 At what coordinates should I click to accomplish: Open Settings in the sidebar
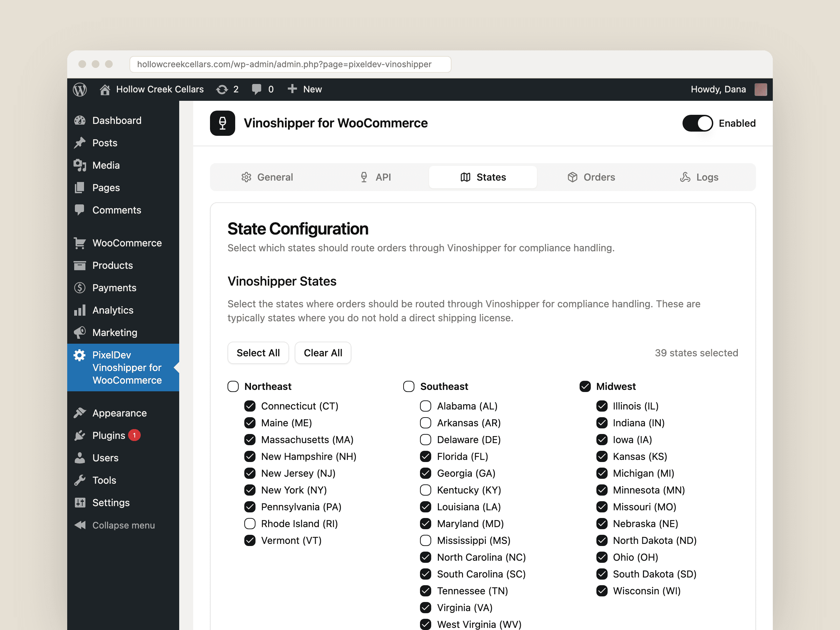pyautogui.click(x=123, y=503)
